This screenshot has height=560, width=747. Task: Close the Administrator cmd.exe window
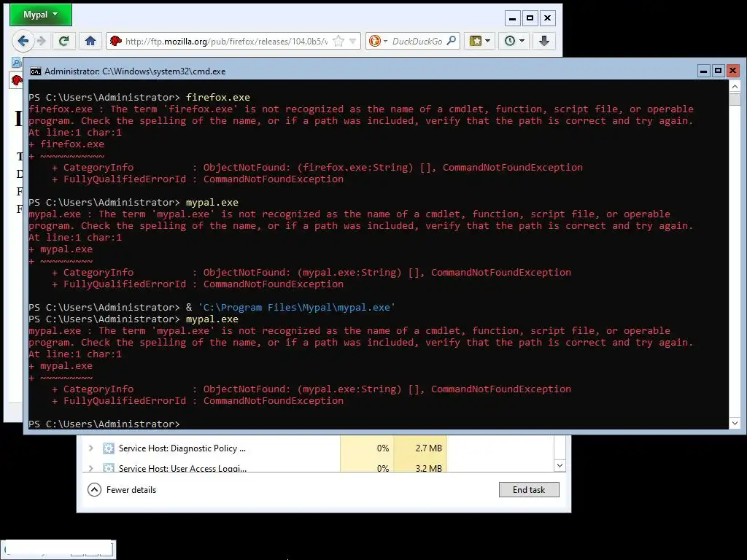click(732, 71)
